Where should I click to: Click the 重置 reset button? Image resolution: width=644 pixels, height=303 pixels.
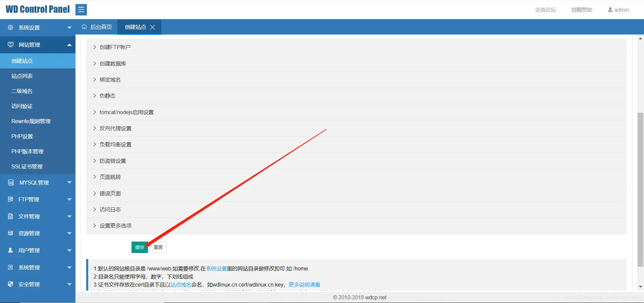click(x=158, y=247)
